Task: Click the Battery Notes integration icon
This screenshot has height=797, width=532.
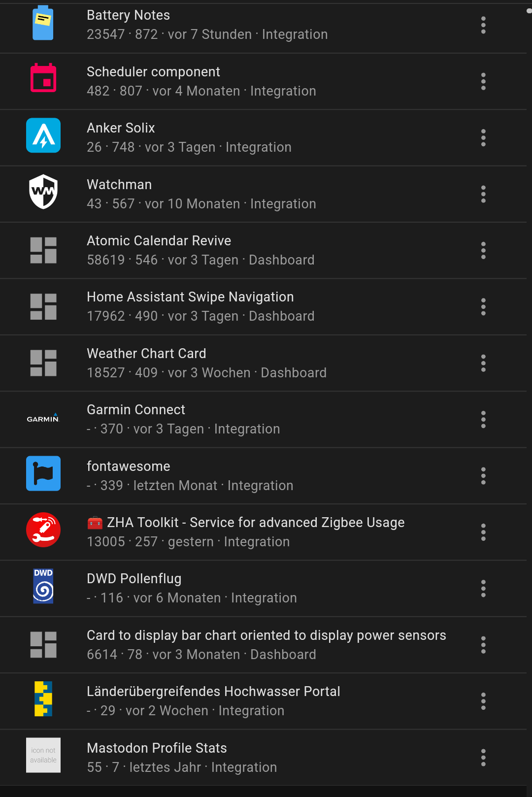Action: pyautogui.click(x=43, y=24)
